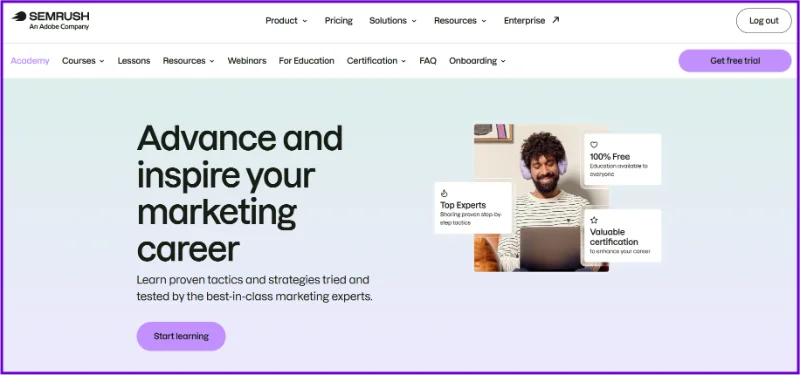This screenshot has width=800, height=375.
Task: Click the hero photo of man with headphones
Action: pos(542,197)
